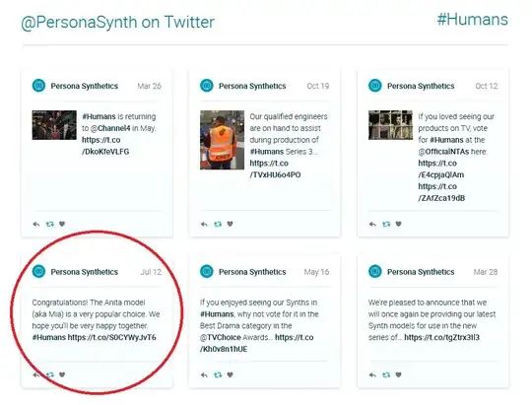
Task: Retweet the Oct 19 engineers tweet
Action: (218, 224)
